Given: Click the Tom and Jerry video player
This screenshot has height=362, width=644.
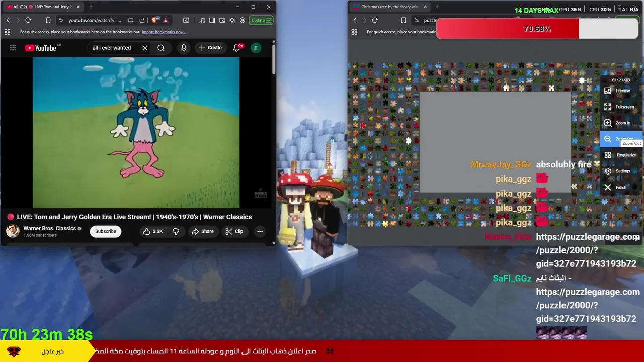Looking at the screenshot, I should tap(136, 132).
